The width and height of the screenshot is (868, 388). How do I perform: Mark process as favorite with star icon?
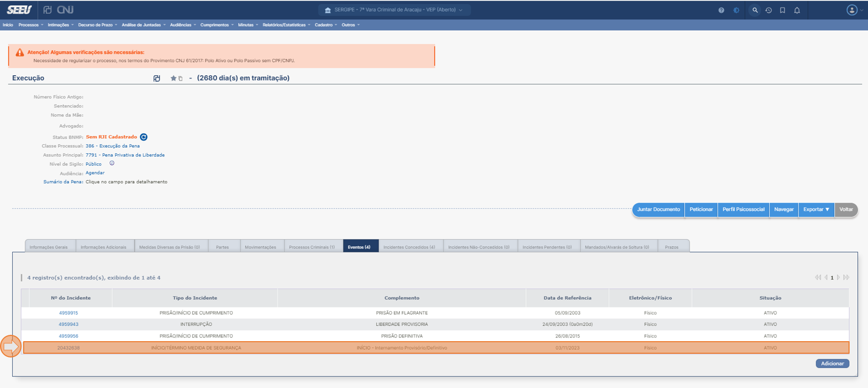point(173,78)
